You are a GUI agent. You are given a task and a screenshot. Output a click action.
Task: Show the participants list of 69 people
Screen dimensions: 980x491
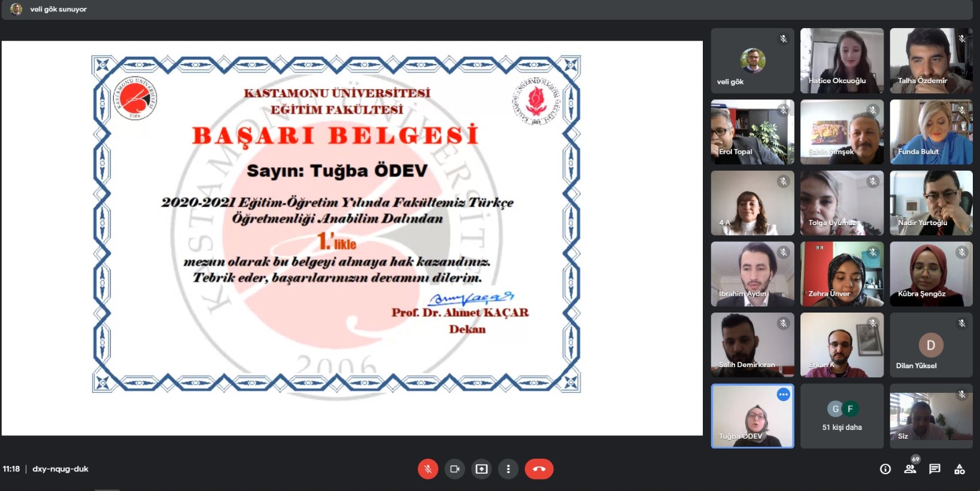pyautogui.click(x=911, y=468)
